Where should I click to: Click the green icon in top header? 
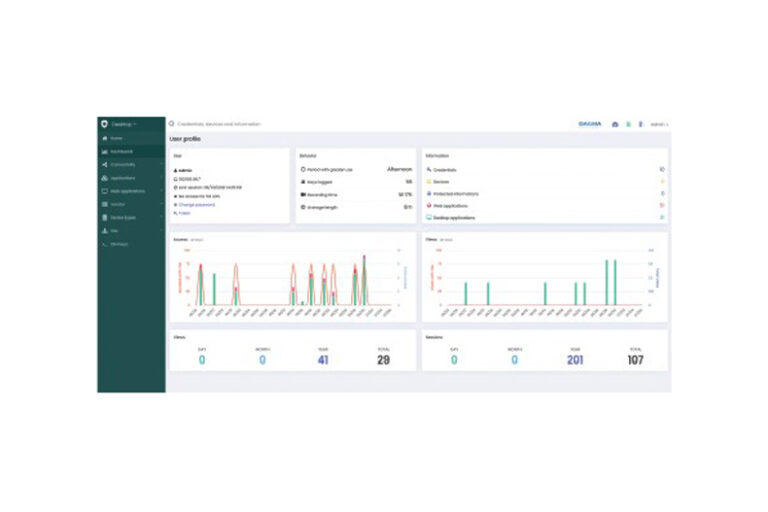[628, 124]
